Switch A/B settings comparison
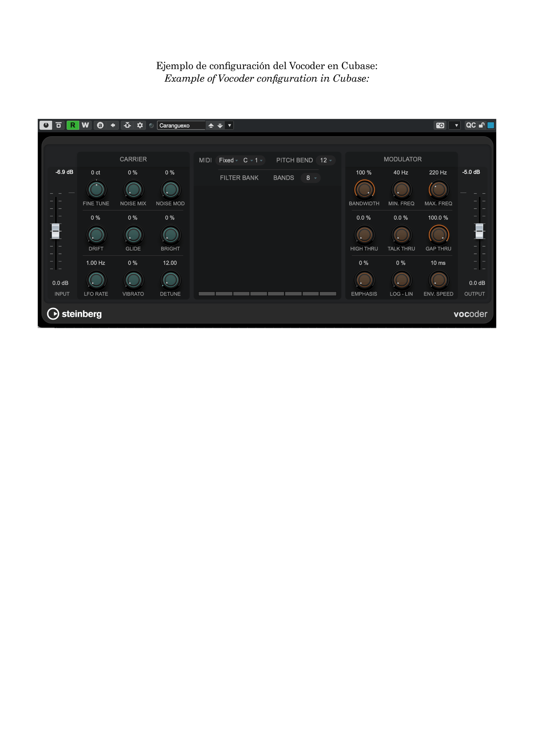The width and height of the screenshot is (534, 756). coord(100,125)
